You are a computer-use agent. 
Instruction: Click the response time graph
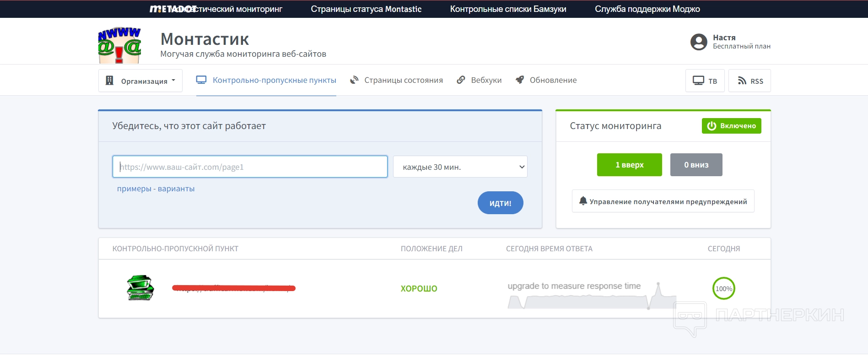(x=592, y=295)
